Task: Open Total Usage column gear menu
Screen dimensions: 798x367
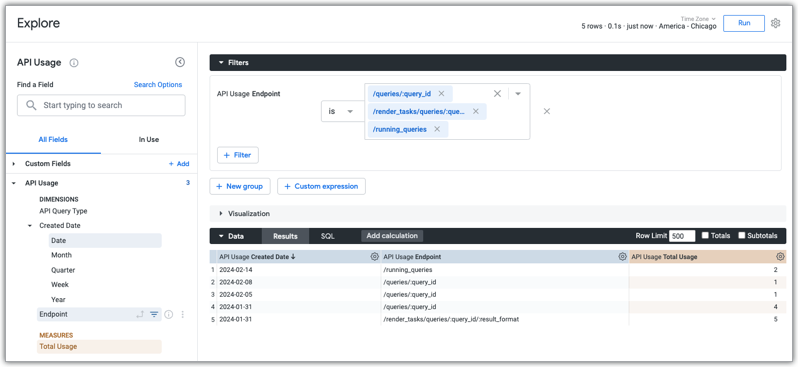Action: (780, 257)
